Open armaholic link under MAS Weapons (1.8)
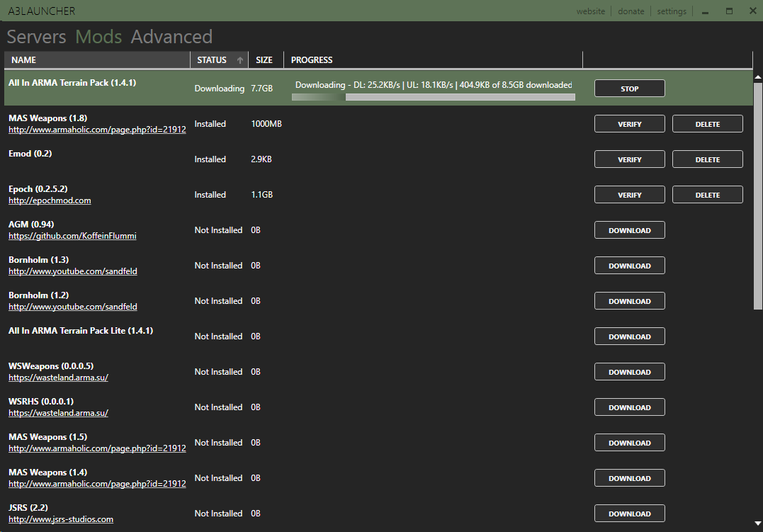Viewport: 763px width, 532px height. (x=97, y=130)
